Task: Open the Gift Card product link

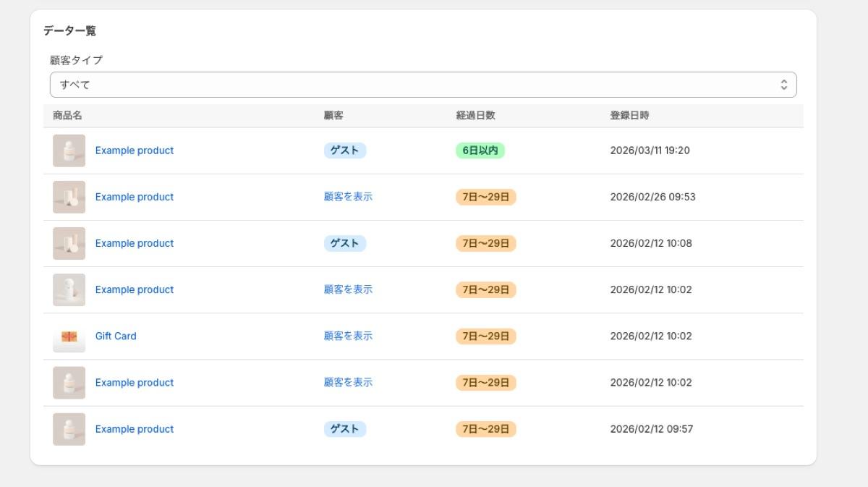Action: (116, 336)
